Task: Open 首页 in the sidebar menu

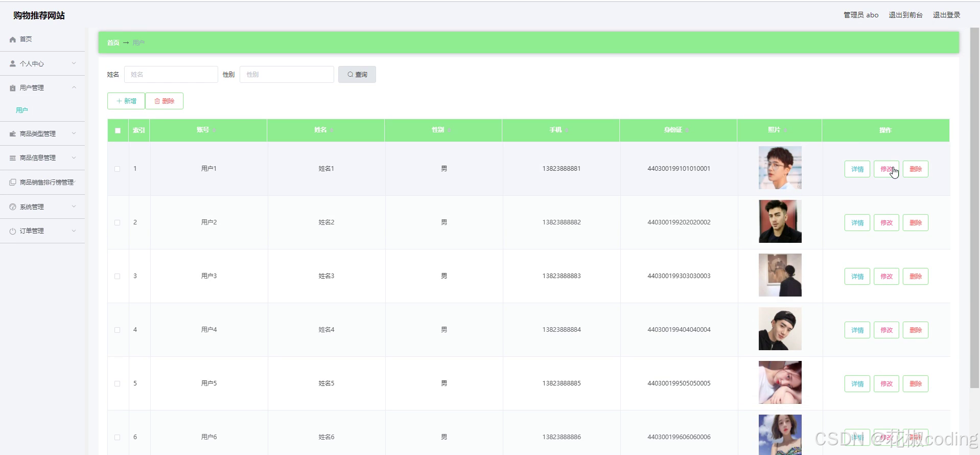Action: click(x=42, y=39)
